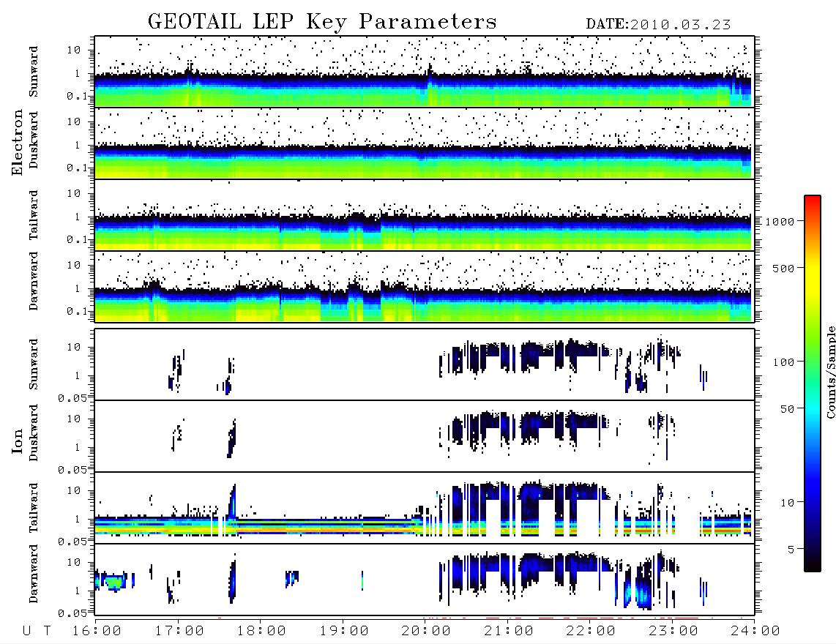
Task: Select the Ion Duskward panel label
Action: pos(34,433)
